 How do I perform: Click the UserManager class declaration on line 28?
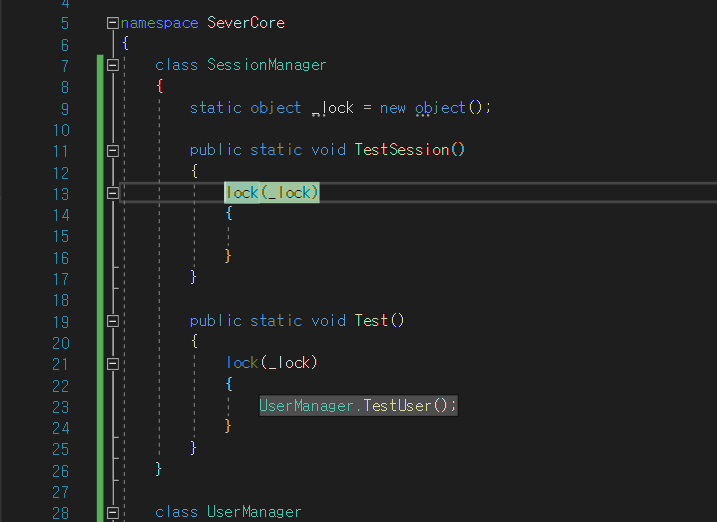pos(228,512)
